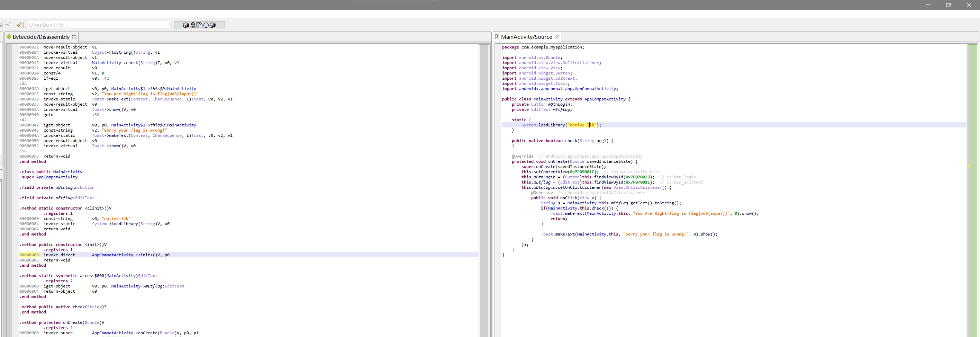Viewport: 980px width, 337px height.
Task: Click the circle icon in the toolbar group
Action: pyautogui.click(x=206, y=25)
